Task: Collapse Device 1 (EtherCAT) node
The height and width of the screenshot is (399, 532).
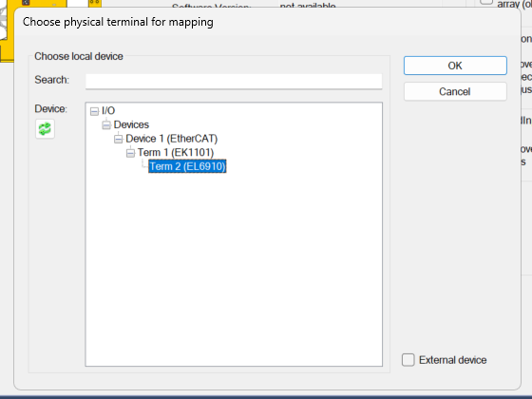Action: [x=118, y=139]
